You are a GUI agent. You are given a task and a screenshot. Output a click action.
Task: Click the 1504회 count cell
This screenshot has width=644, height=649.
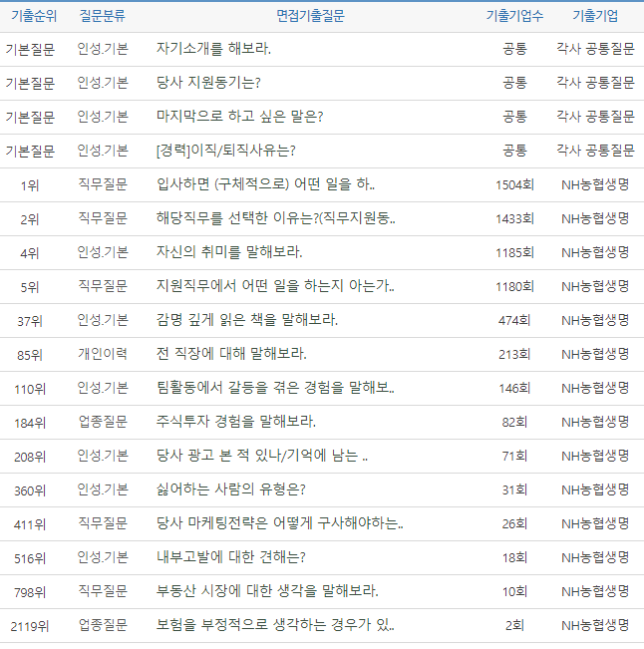click(514, 184)
